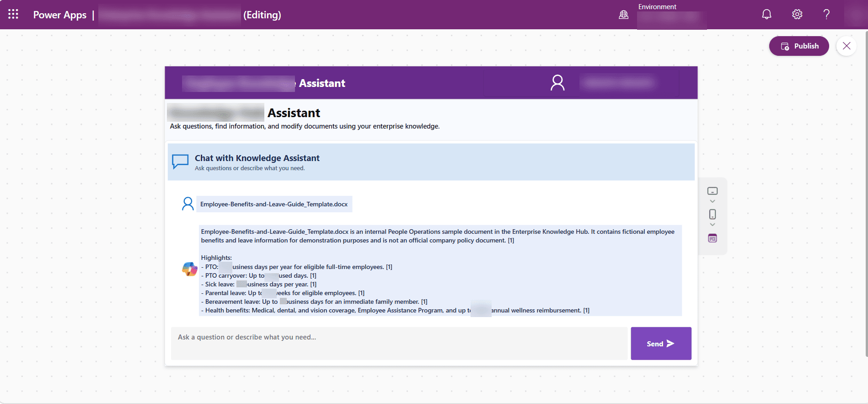Open the app launcher waffle menu
The height and width of the screenshot is (404, 868).
coord(13,14)
